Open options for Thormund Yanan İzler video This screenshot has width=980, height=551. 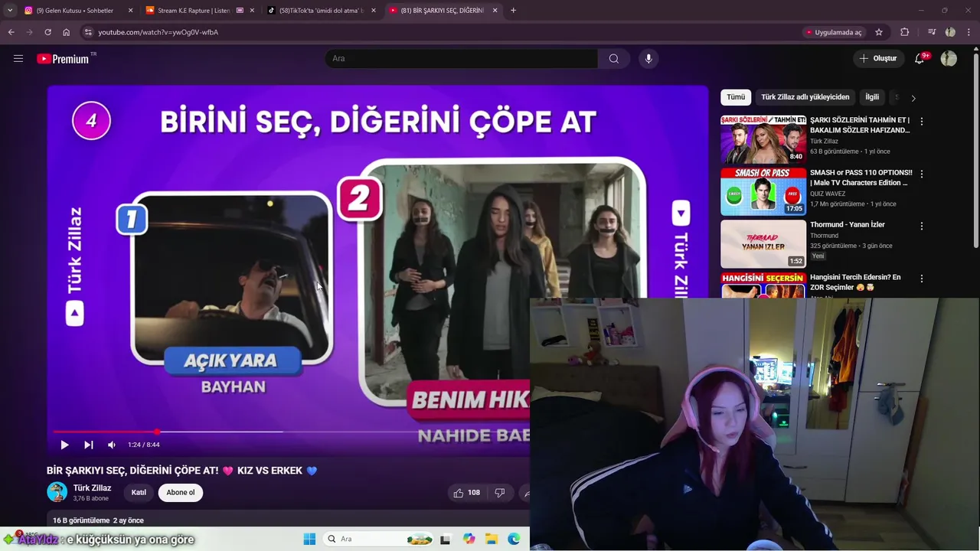[x=921, y=226]
